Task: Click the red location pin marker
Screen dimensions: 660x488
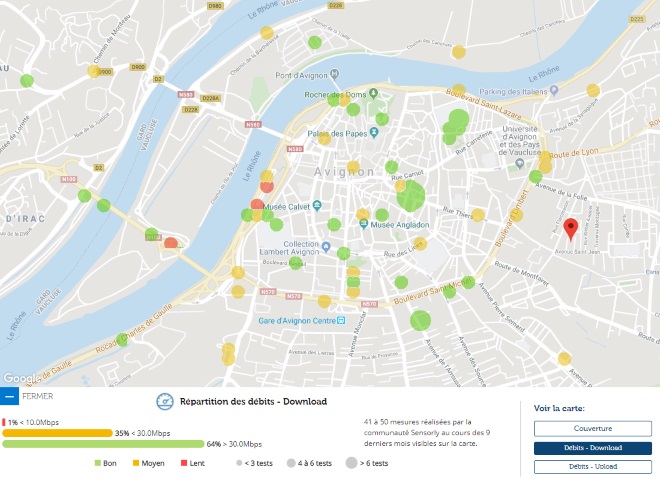Action: (x=571, y=229)
